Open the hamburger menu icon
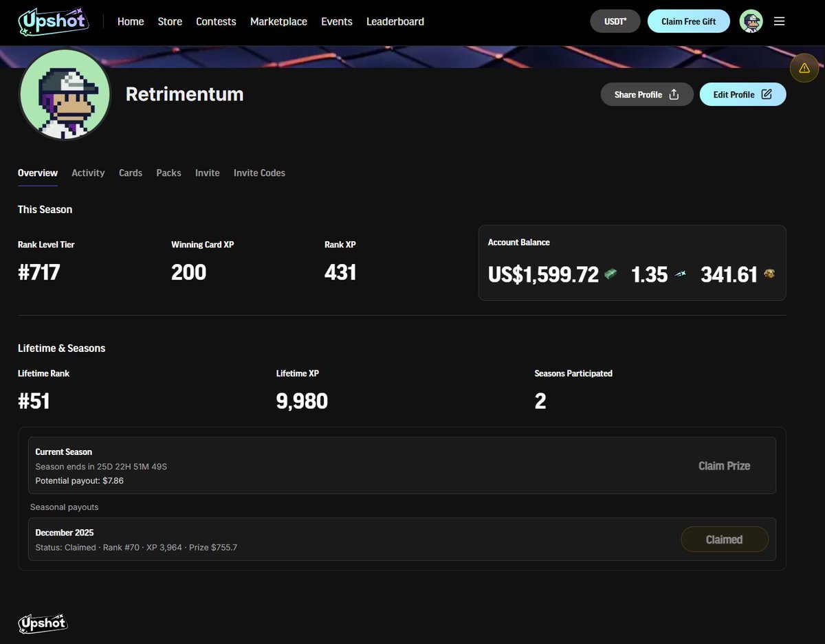Image resolution: width=825 pixels, height=644 pixels. (779, 21)
